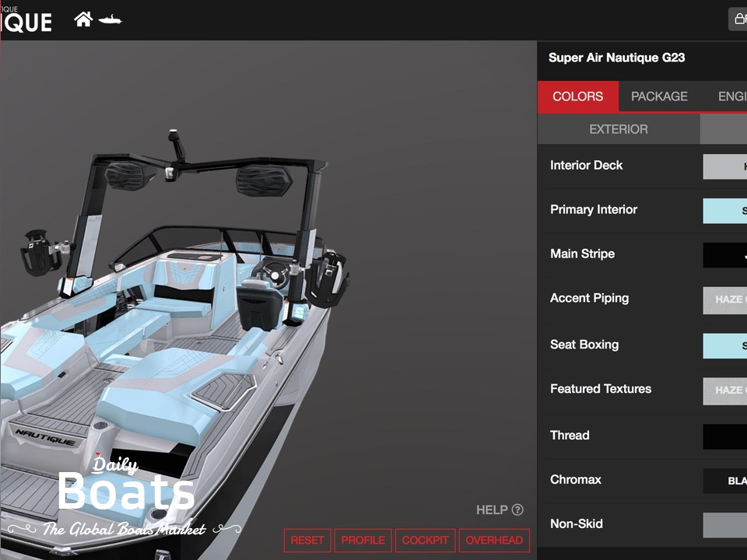Select the COLORS tab
Viewport: 747px width, 560px height.
(x=577, y=96)
